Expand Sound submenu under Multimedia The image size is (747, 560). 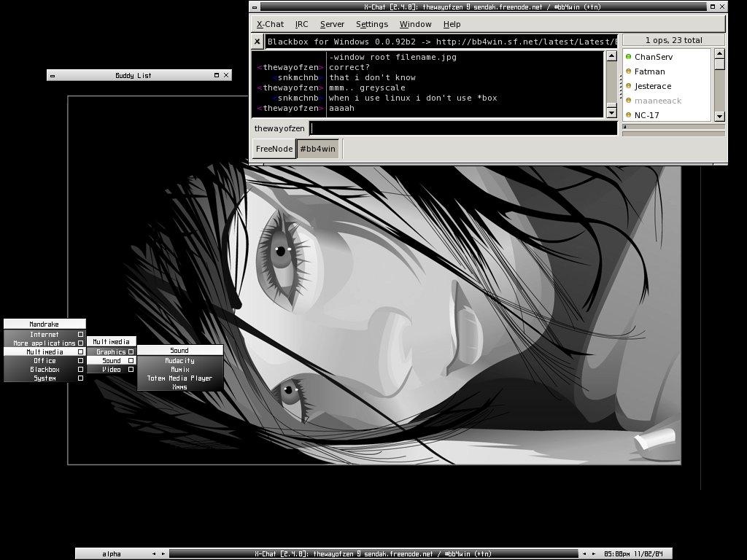[x=112, y=360]
